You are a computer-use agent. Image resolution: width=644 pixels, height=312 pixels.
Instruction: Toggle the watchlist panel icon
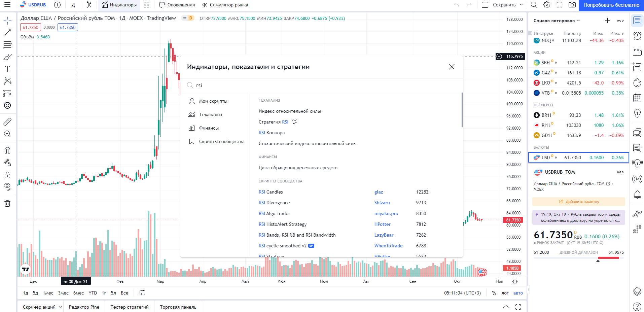637,21
